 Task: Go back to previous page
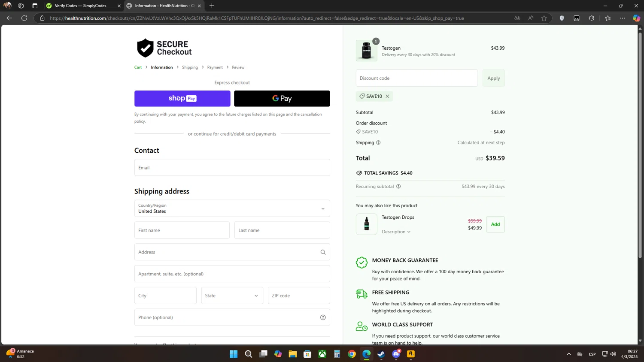(x=9, y=18)
